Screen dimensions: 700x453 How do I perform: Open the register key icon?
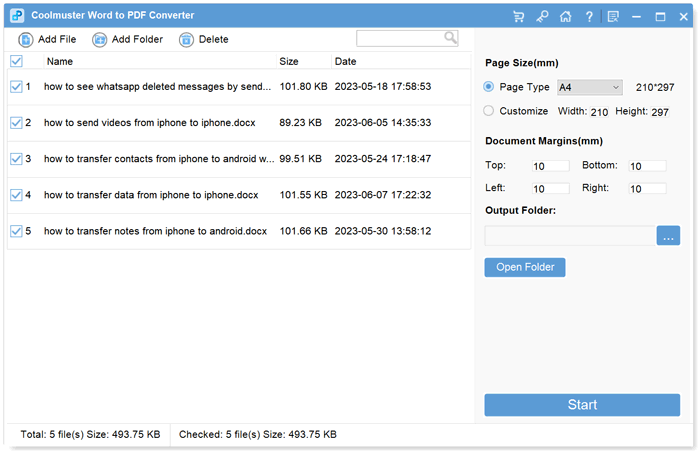542,17
